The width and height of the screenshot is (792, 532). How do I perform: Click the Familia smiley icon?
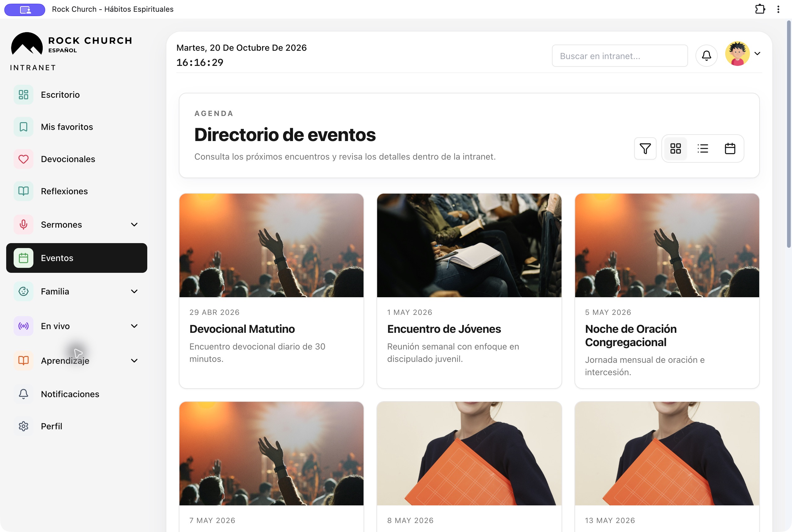click(x=24, y=291)
